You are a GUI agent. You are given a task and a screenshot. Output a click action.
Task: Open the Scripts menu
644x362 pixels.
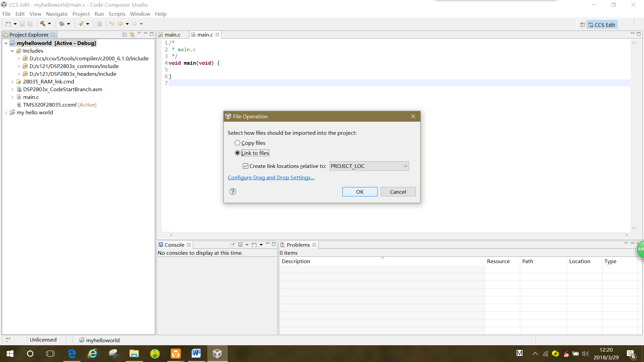tap(117, 14)
